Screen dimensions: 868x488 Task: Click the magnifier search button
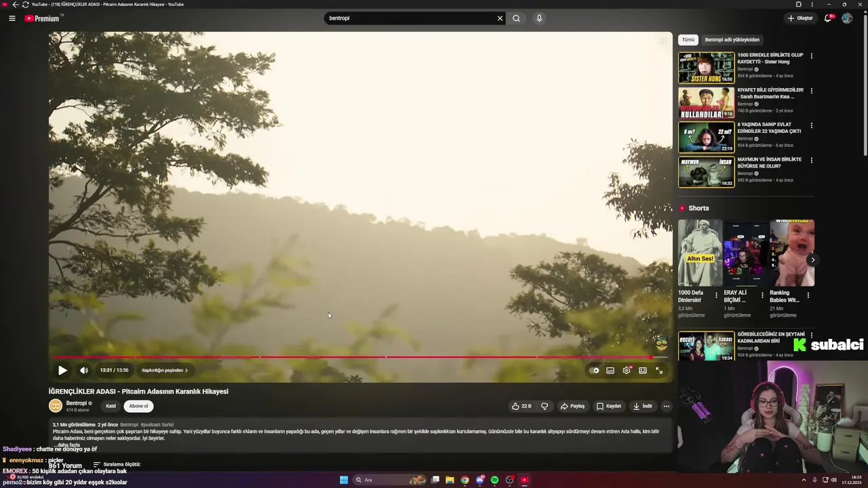516,18
